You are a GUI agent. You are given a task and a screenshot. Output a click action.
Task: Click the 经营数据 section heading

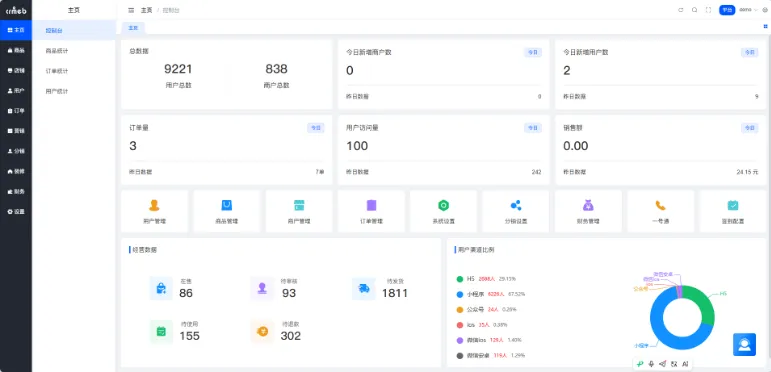(145, 250)
